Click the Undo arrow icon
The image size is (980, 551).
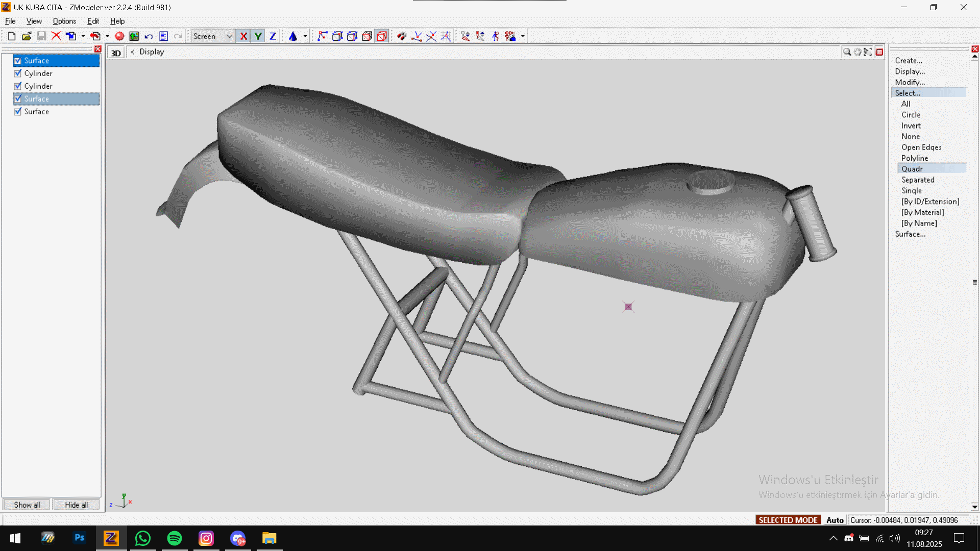(149, 36)
